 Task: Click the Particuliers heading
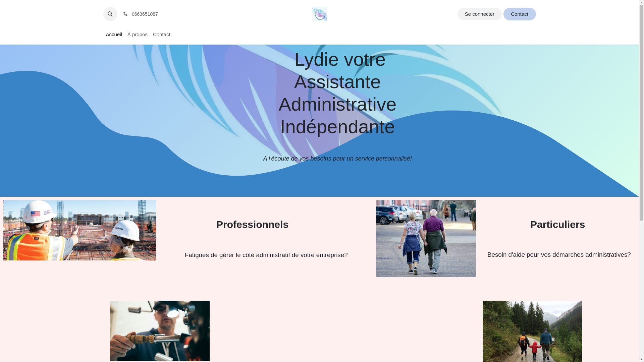557,225
